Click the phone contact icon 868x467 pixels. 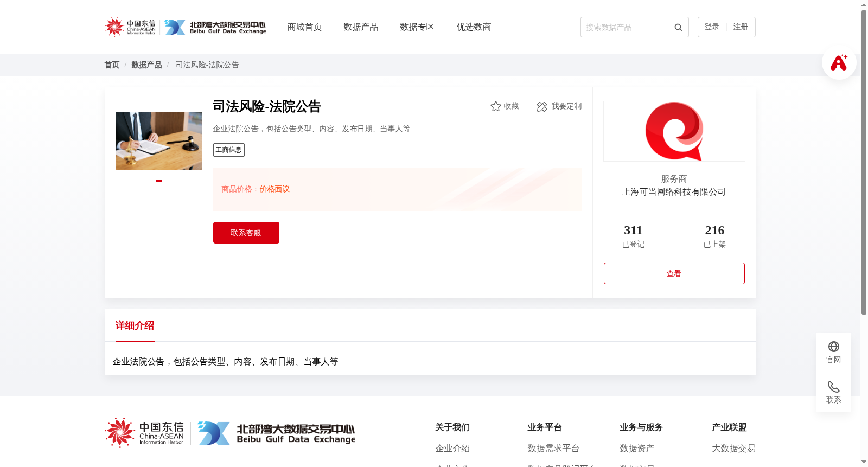(x=834, y=387)
